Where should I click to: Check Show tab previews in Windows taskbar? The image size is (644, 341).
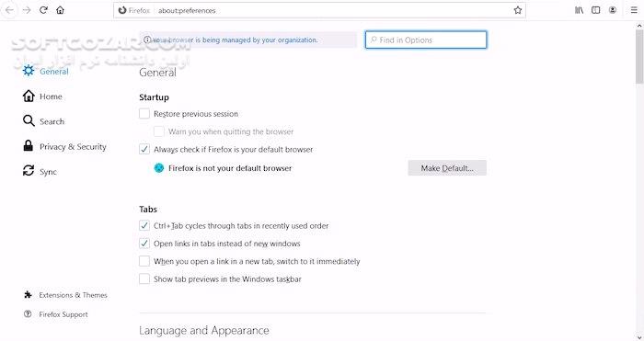coord(144,278)
